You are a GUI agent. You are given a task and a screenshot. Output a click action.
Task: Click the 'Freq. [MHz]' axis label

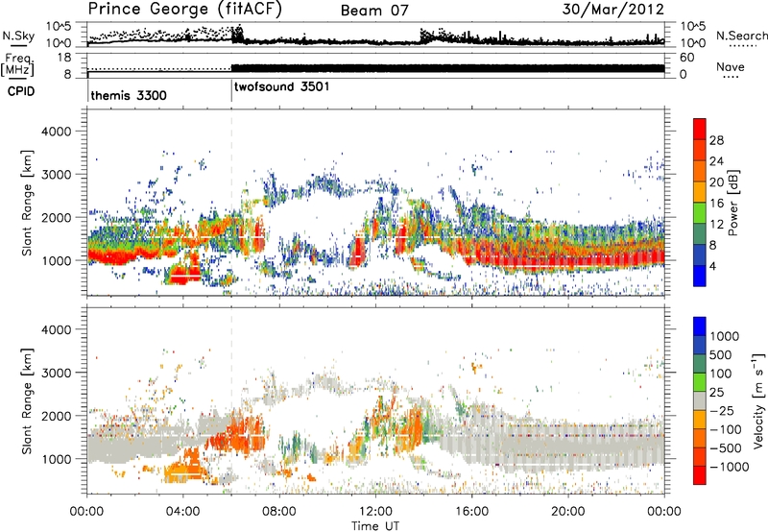(x=17, y=64)
